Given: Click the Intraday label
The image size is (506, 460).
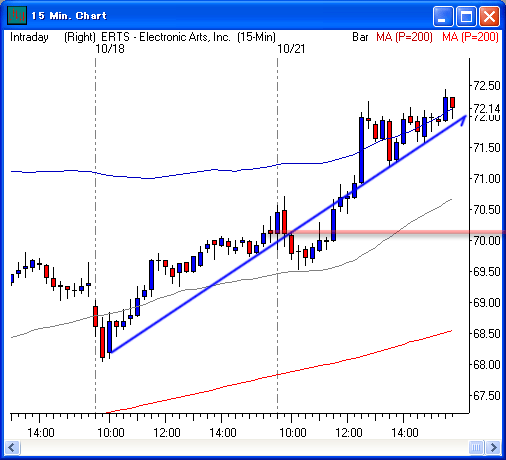Looking at the screenshot, I should [29, 37].
